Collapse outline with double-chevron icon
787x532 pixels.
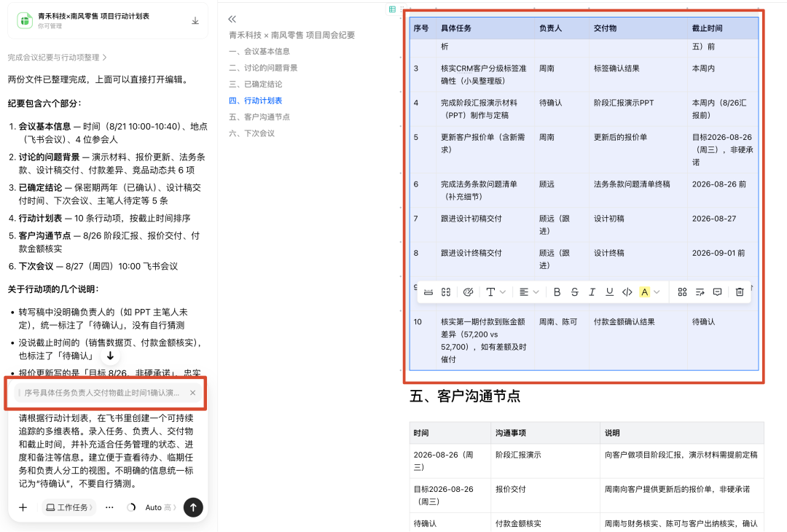pyautogui.click(x=232, y=19)
